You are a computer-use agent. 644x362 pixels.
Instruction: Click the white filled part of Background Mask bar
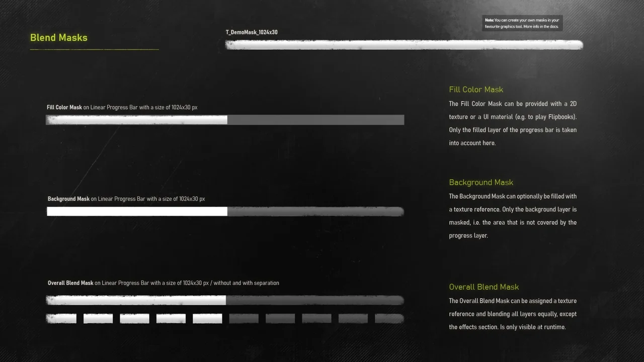(137, 211)
